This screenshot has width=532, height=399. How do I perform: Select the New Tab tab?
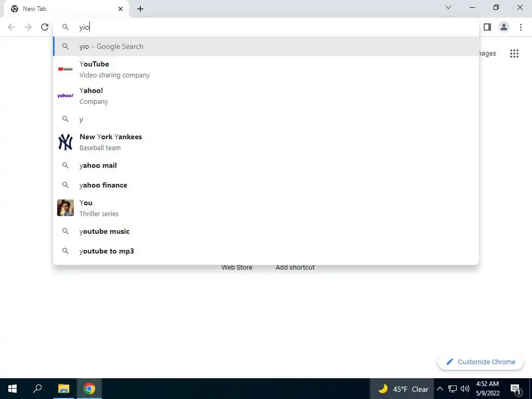[66, 9]
